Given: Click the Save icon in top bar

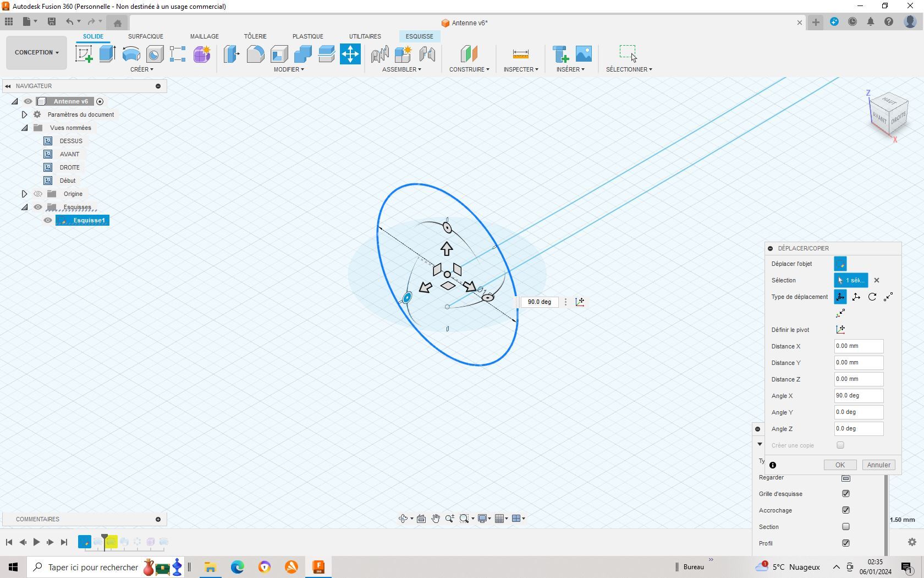Looking at the screenshot, I should point(52,21).
